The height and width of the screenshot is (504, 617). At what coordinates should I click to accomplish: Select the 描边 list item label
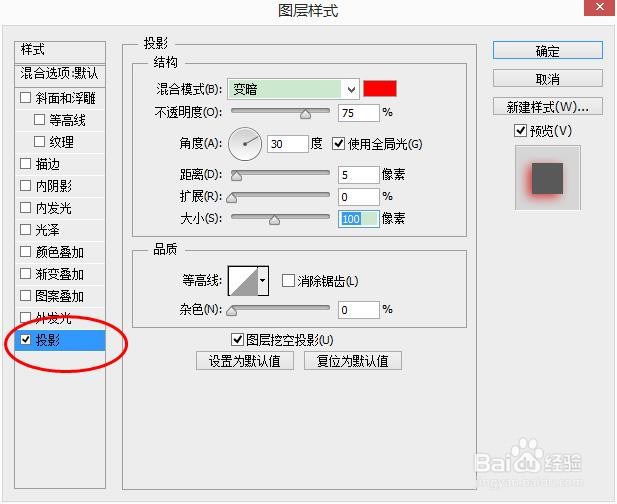pos(48,164)
